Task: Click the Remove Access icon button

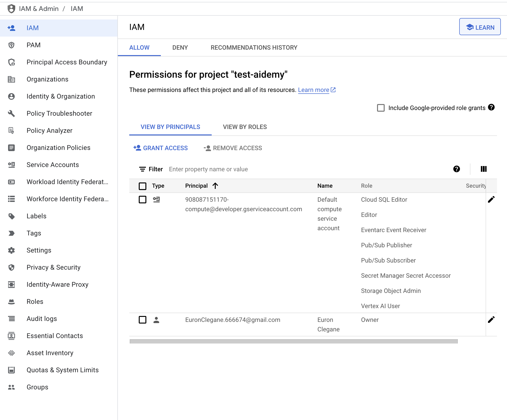Action: pyautogui.click(x=207, y=148)
